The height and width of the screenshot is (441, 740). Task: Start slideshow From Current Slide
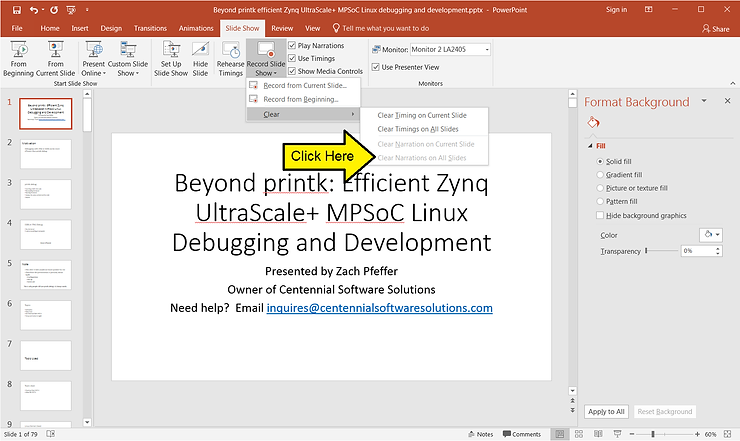tap(56, 59)
